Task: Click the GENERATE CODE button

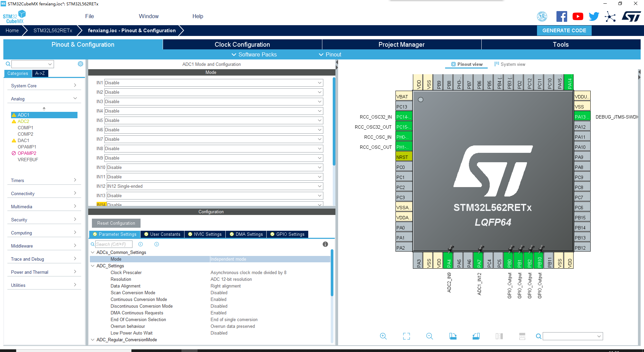Action: pos(564,30)
